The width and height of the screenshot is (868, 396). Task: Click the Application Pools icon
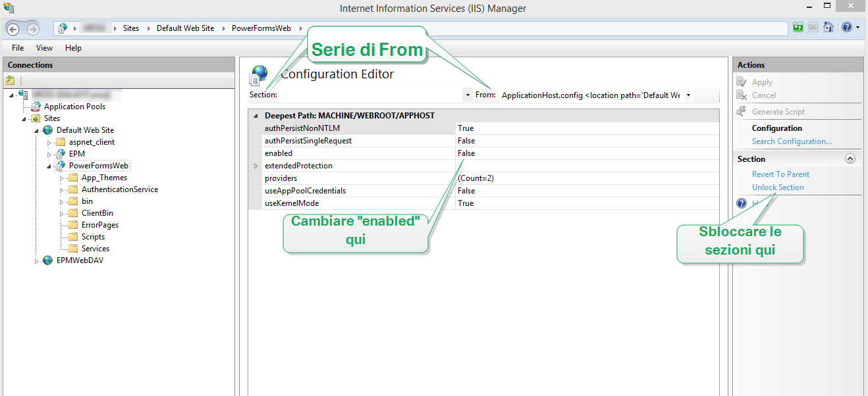tap(36, 107)
